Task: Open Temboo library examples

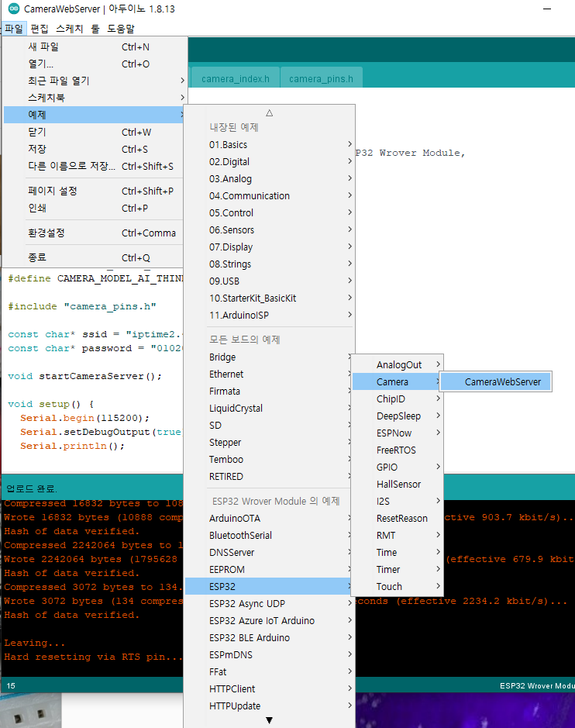Action: pos(269,459)
